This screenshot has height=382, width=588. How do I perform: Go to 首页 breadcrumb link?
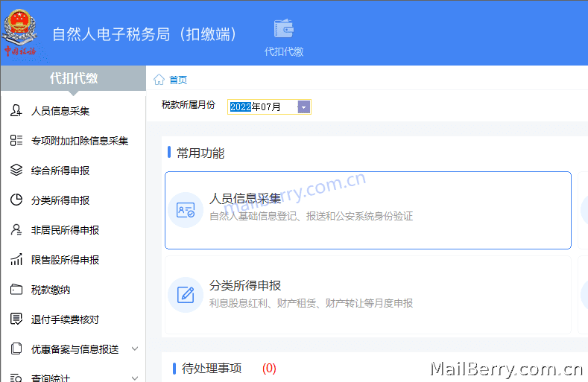point(178,80)
